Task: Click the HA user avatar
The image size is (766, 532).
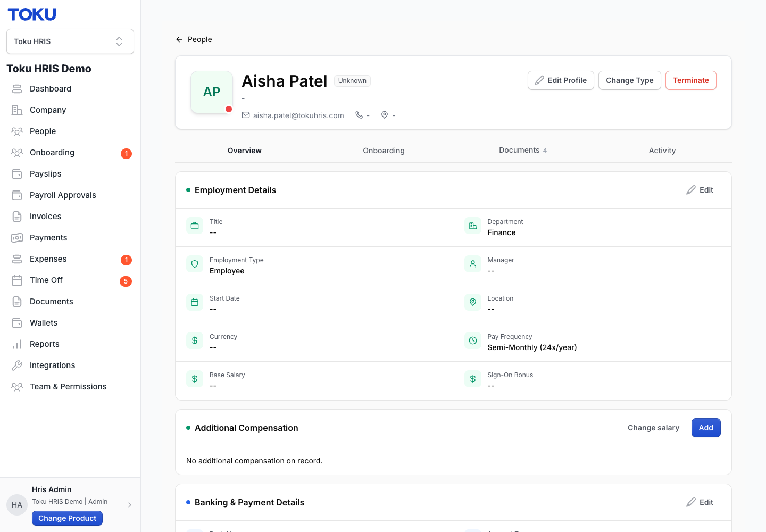Action: tap(17, 505)
